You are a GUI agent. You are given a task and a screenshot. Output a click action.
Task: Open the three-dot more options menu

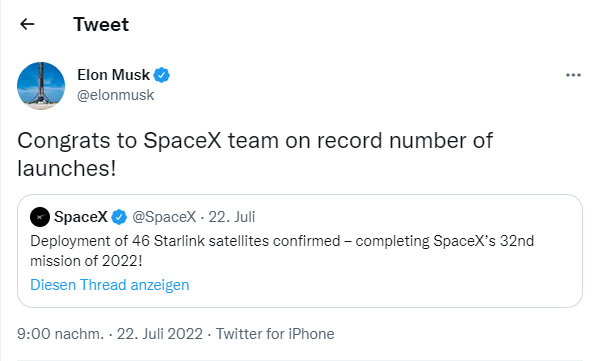[573, 75]
